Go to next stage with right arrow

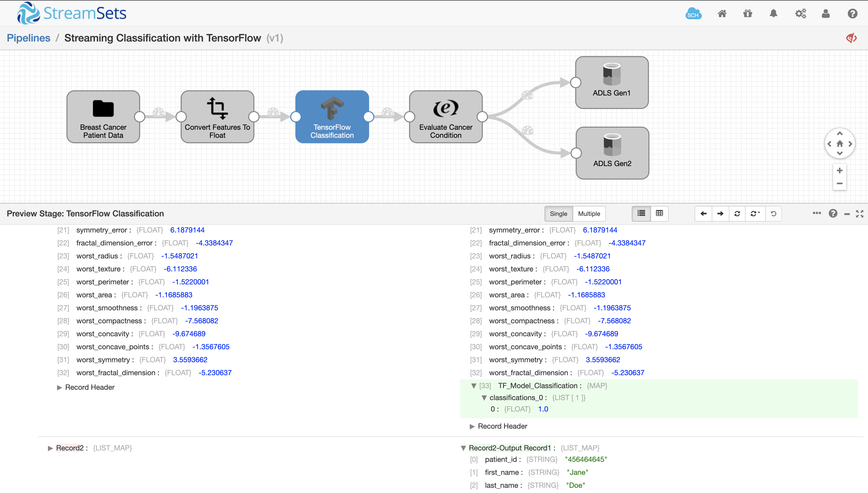tap(720, 214)
